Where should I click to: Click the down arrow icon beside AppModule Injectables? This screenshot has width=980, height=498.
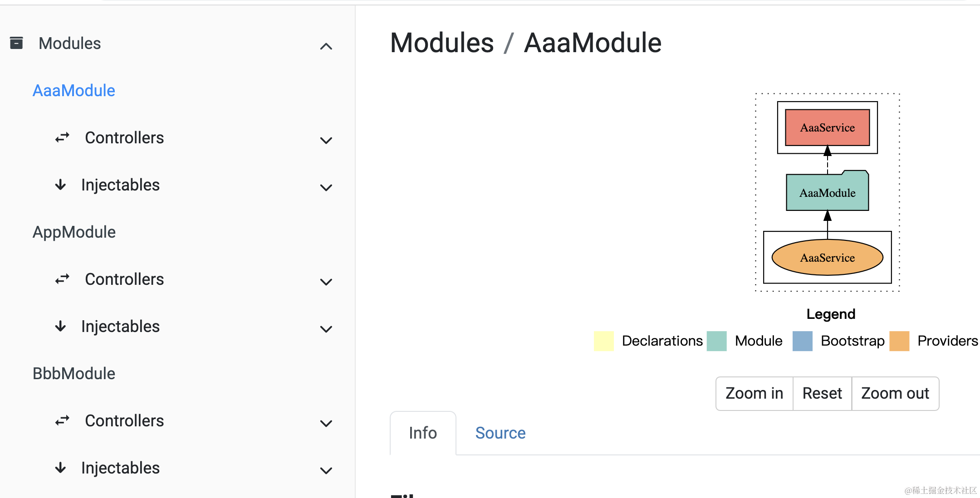pos(60,326)
